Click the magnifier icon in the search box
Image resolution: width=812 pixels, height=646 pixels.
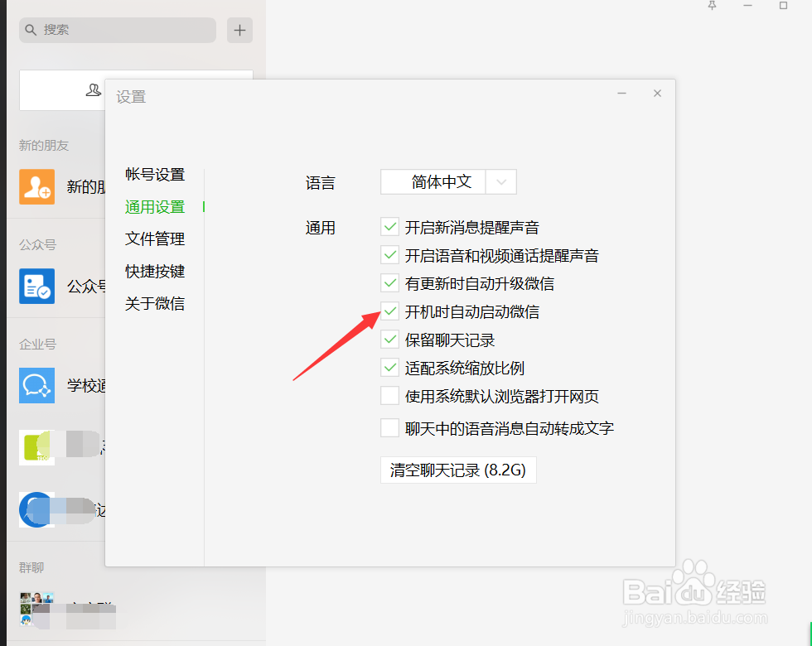[31, 30]
